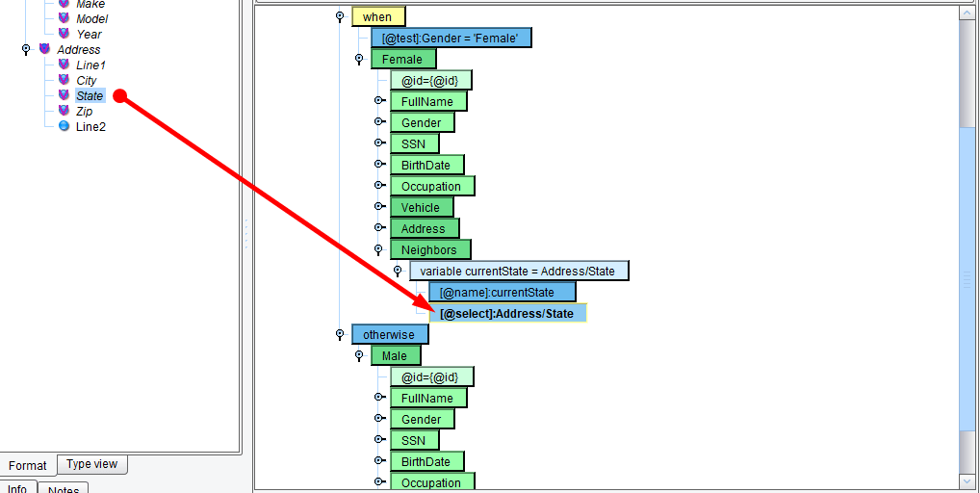Screen dimensions: 980x493
Task: Select FullName block under Female
Action: [428, 102]
